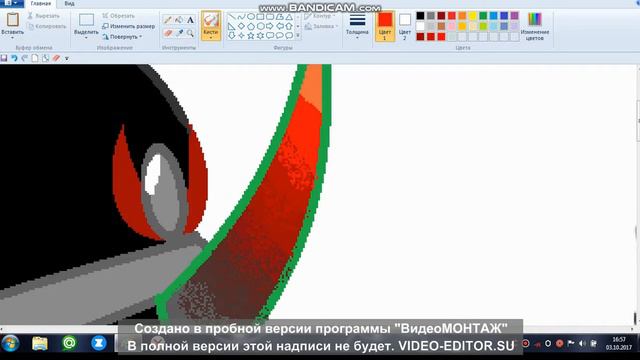Select the Eraser tool
Viewport: 640px width, 360px height.
pos(168,33)
